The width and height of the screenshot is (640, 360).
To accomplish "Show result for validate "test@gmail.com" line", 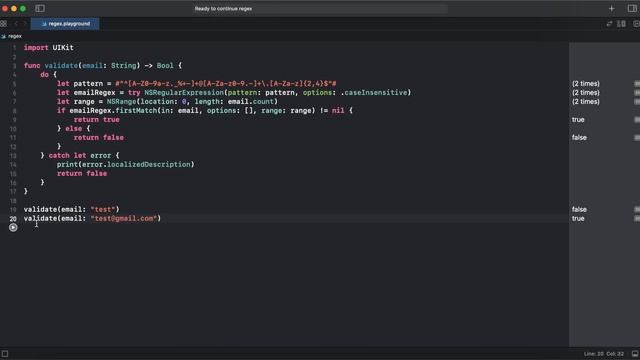I will coord(637,218).
